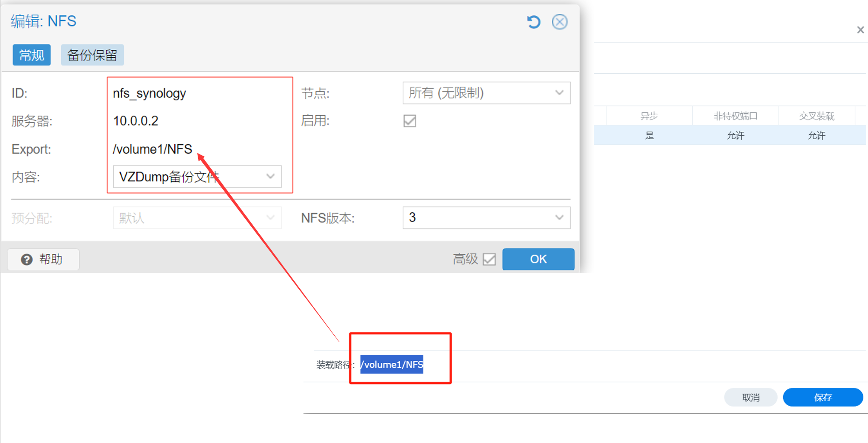Switch to the 常规 (General) tab
Viewport: 868px width, 443px height.
click(x=32, y=55)
